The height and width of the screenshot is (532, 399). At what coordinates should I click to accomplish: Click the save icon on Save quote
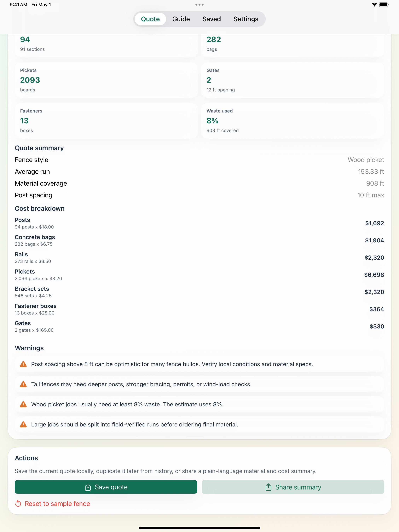pyautogui.click(x=88, y=487)
